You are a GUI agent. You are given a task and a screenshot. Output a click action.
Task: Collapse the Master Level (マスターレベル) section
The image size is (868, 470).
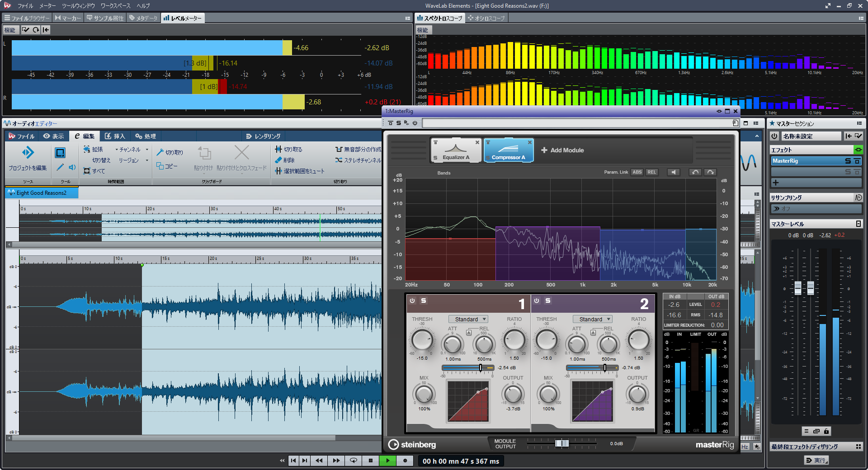click(x=858, y=224)
